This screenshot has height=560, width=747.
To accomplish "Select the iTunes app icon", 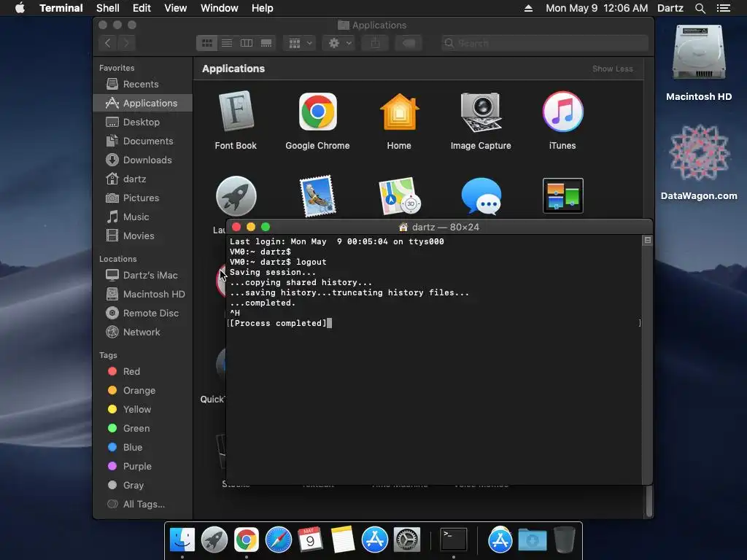I will coord(562,112).
